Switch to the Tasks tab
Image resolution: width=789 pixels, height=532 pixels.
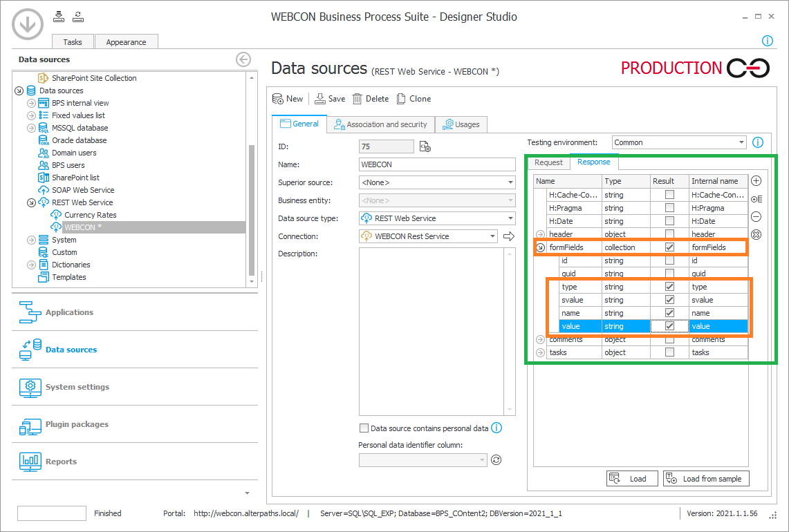tap(73, 41)
